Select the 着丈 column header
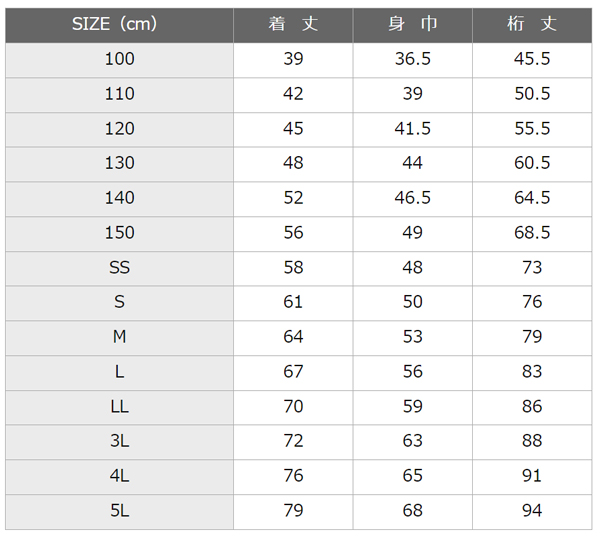This screenshot has height=539, width=600. click(x=293, y=25)
